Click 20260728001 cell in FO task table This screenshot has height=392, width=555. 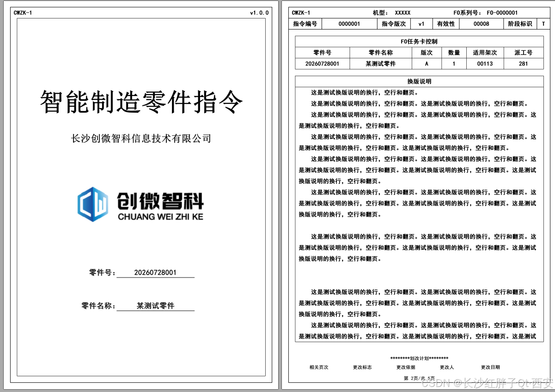point(323,64)
